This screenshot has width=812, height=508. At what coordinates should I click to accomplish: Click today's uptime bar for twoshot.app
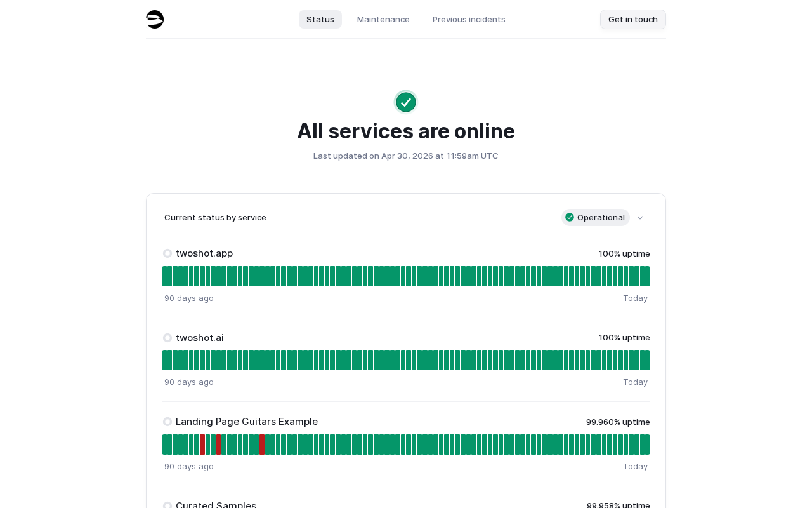pyautogui.click(x=648, y=276)
